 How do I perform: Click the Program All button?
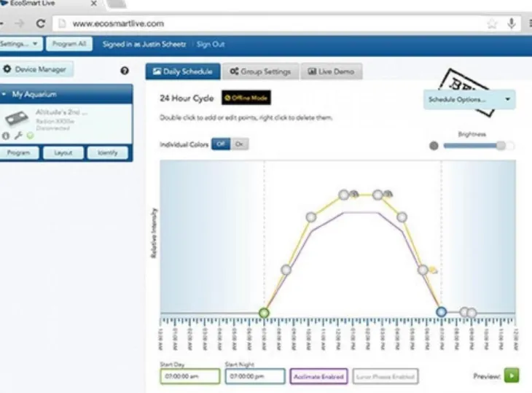pyautogui.click(x=71, y=44)
